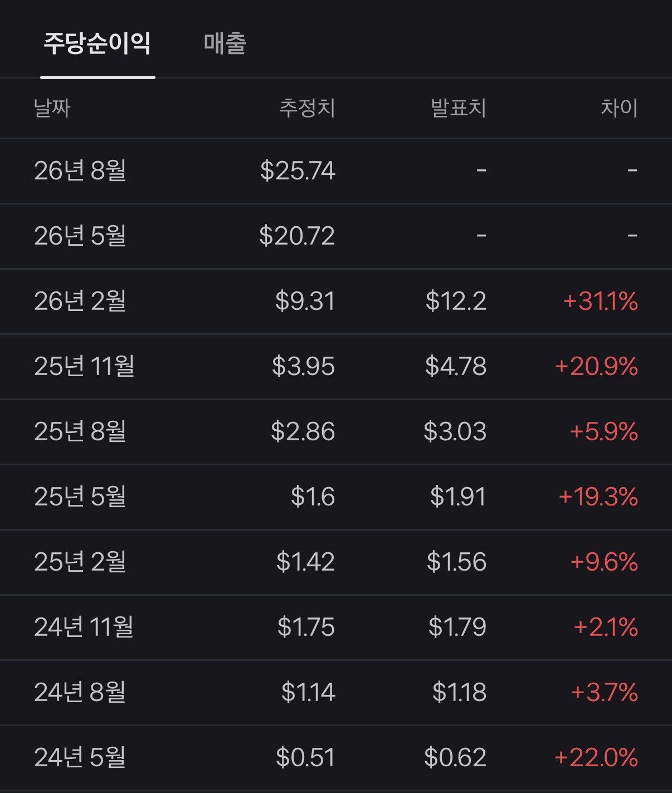Open the 25년 11월 row
The height and width of the screenshot is (793, 672).
[x=336, y=366]
